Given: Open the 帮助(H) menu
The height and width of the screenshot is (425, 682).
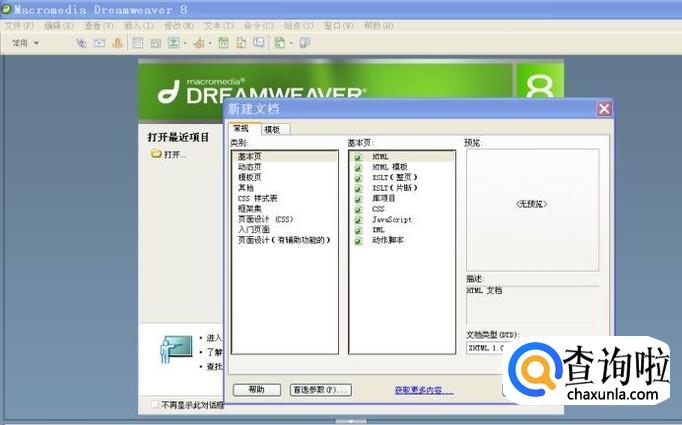Looking at the screenshot, I should 378,26.
